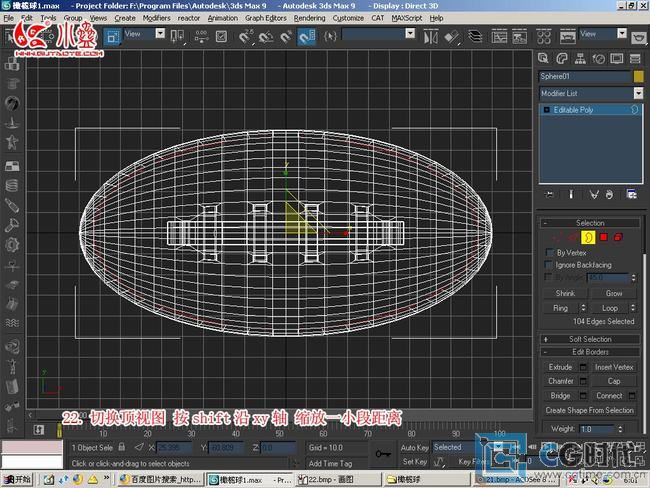
Task: Open the Modifiers menu
Action: (156, 18)
